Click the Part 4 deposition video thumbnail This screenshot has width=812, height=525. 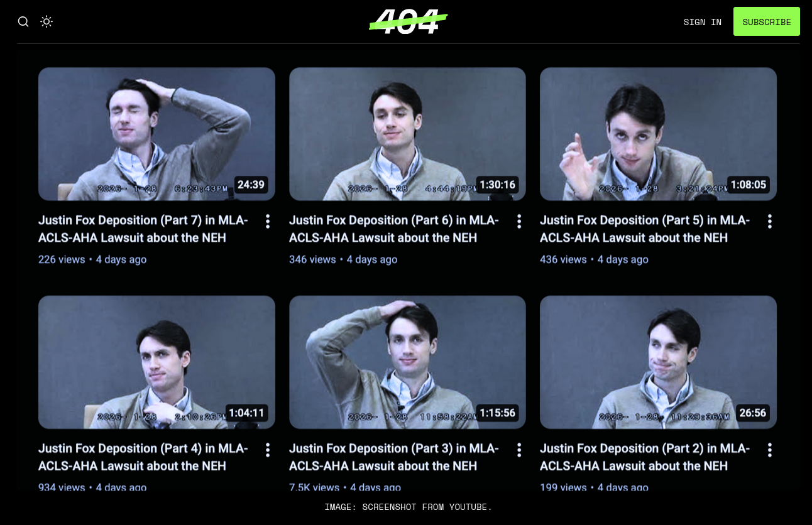(156, 362)
